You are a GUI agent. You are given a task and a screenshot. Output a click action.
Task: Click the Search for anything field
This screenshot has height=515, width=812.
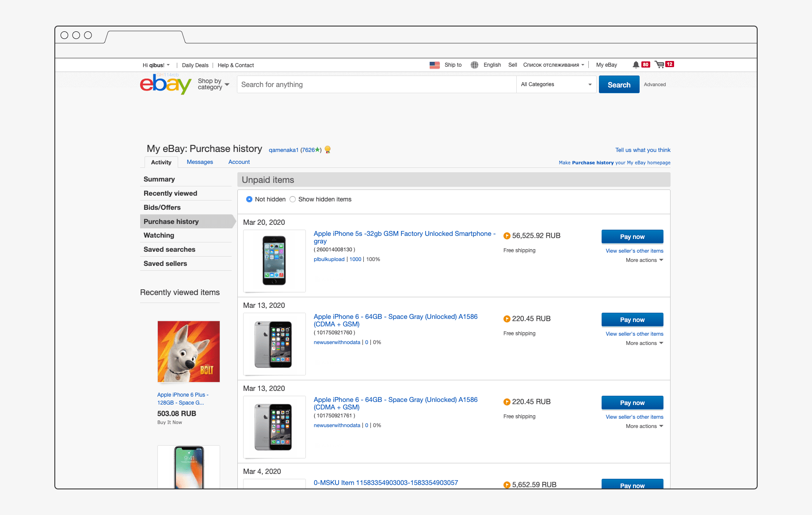(377, 84)
